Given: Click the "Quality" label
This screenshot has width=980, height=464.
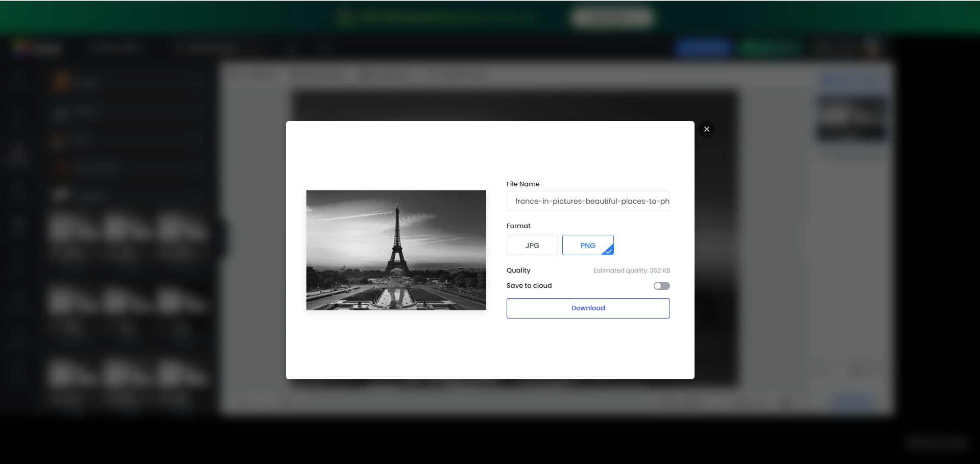Looking at the screenshot, I should pos(518,271).
